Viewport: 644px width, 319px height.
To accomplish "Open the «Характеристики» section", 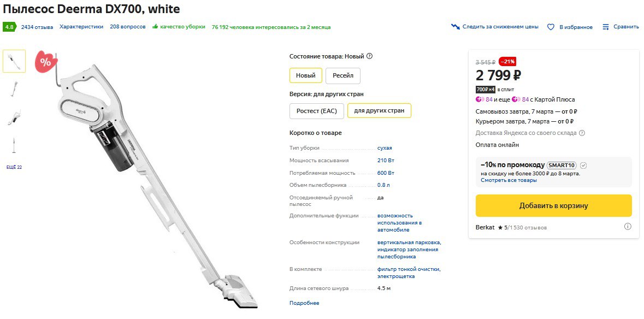I will pyautogui.click(x=81, y=27).
